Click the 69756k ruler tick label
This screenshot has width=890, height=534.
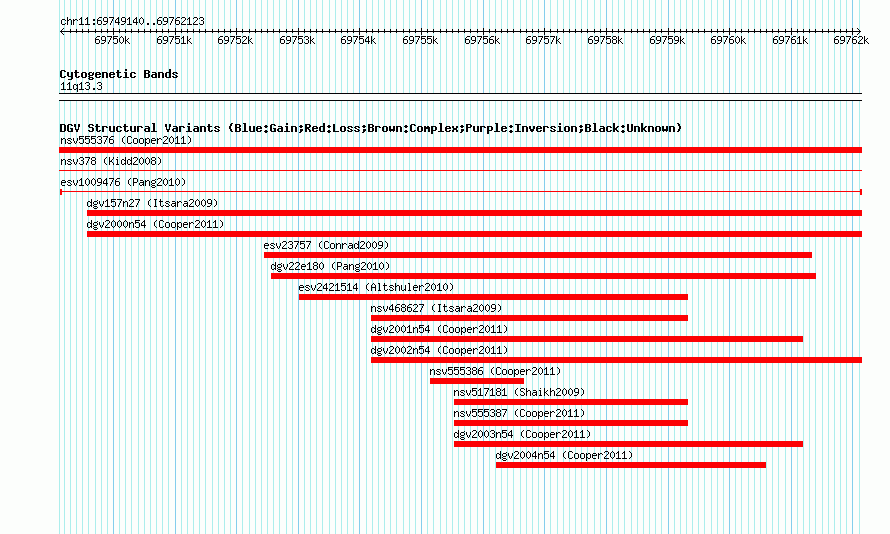(482, 40)
